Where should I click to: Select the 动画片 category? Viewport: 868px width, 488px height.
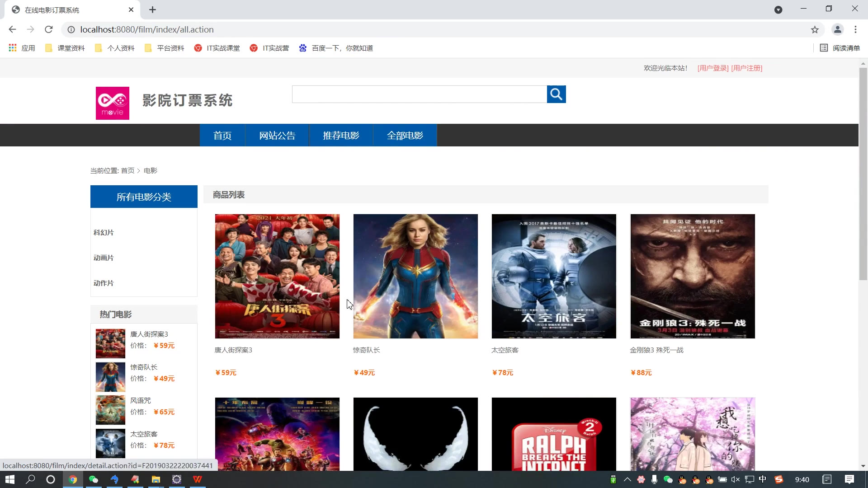(x=104, y=258)
